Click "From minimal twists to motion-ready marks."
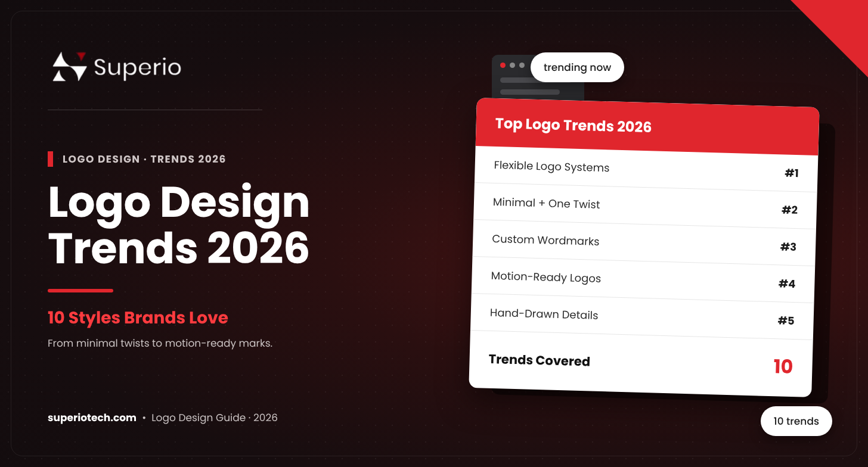 tap(160, 344)
